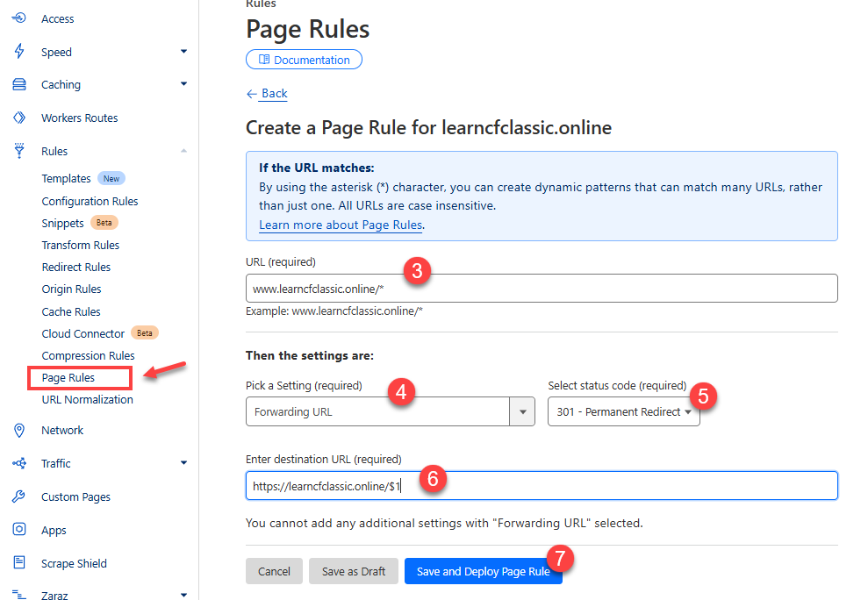
Task: Open Scrape Shield in the sidebar
Action: point(75,563)
